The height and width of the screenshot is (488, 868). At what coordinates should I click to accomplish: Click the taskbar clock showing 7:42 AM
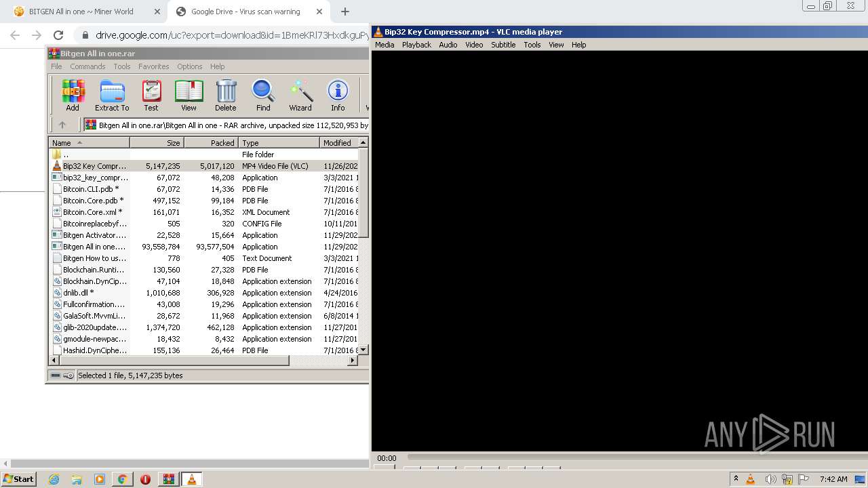click(833, 479)
